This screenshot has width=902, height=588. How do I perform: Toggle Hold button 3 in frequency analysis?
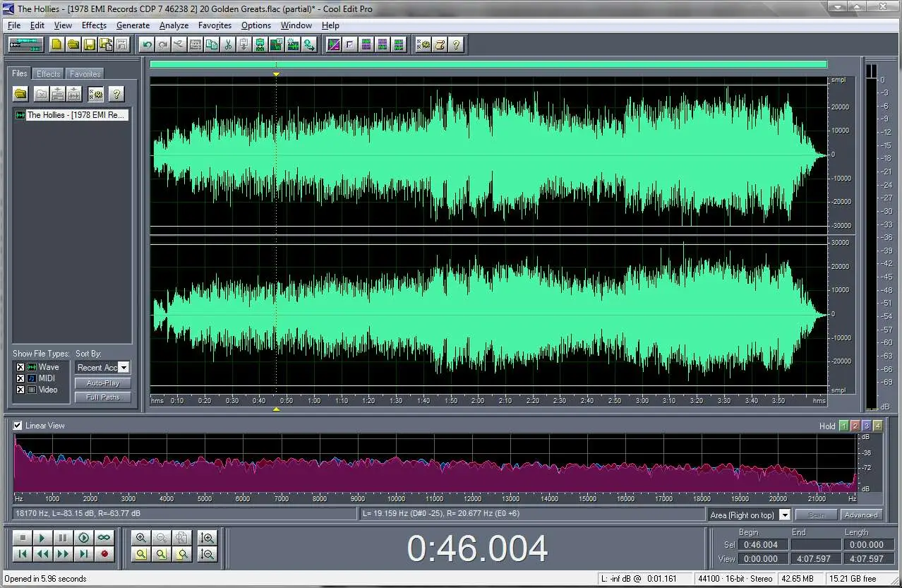coord(867,426)
